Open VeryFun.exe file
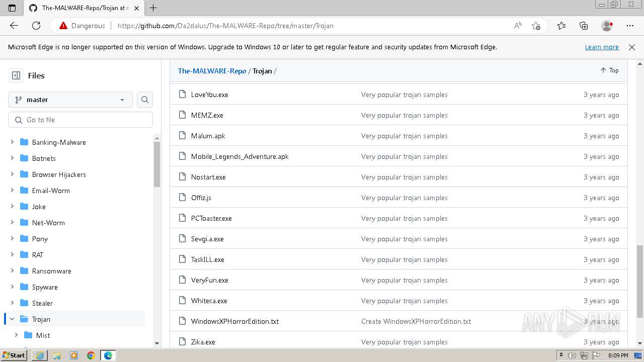644x362 pixels. (x=209, y=280)
